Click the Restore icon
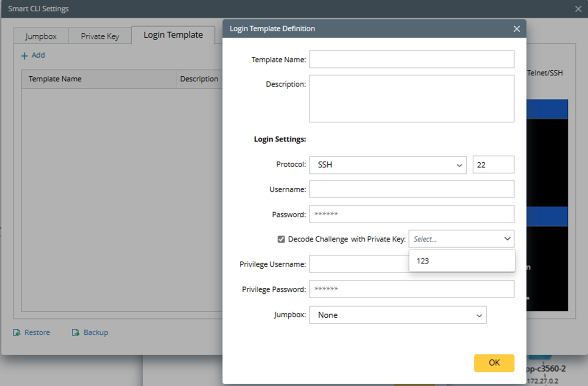The image size is (588, 386). point(17,333)
